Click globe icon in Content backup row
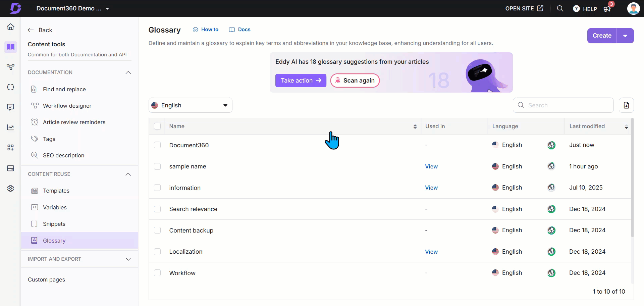 pos(551,230)
